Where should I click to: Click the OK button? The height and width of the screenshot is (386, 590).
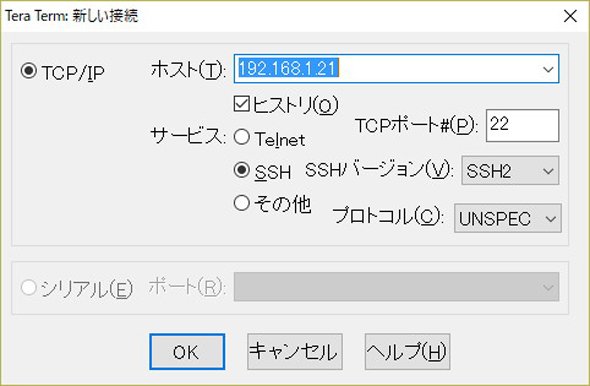tap(187, 352)
